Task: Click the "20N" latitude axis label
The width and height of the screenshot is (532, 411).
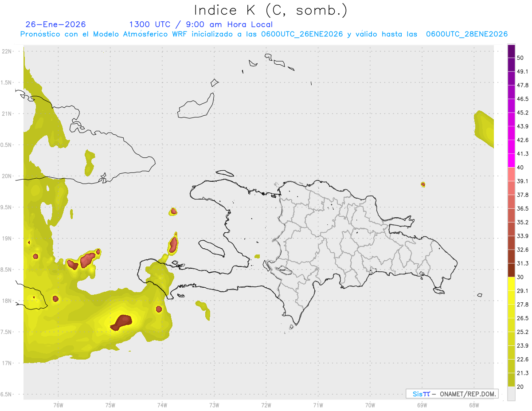Action: 8,176
